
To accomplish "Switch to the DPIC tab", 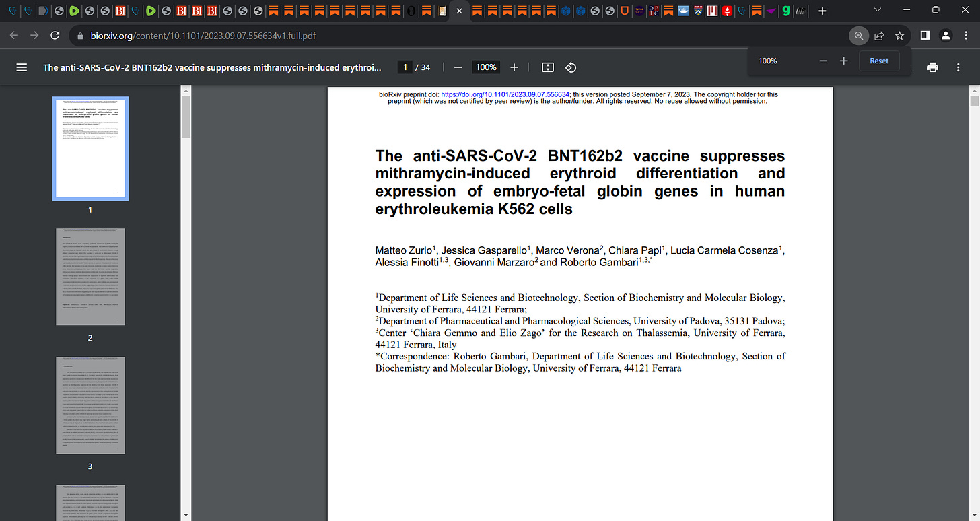I will (x=654, y=11).
